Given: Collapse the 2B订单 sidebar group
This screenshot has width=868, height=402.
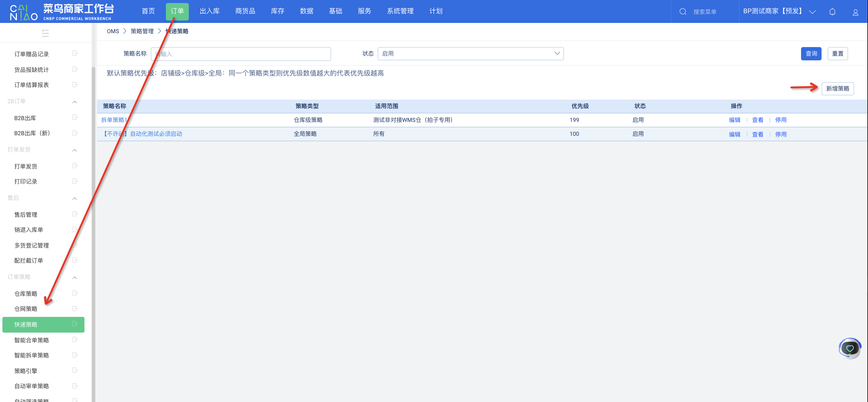Looking at the screenshot, I should tap(74, 101).
